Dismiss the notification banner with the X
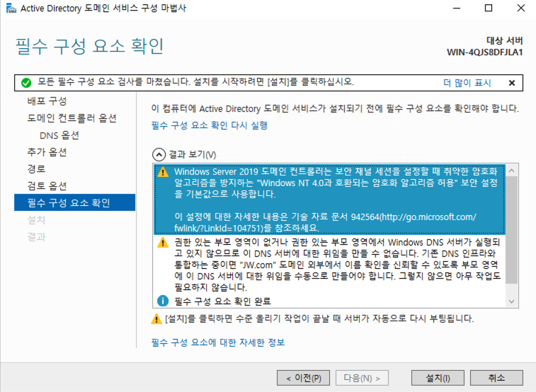 coord(512,83)
